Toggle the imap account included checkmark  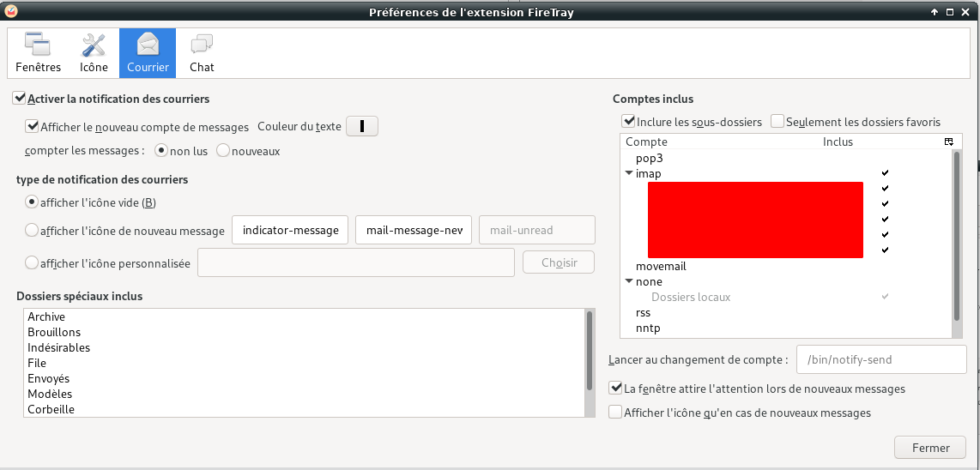(x=885, y=173)
